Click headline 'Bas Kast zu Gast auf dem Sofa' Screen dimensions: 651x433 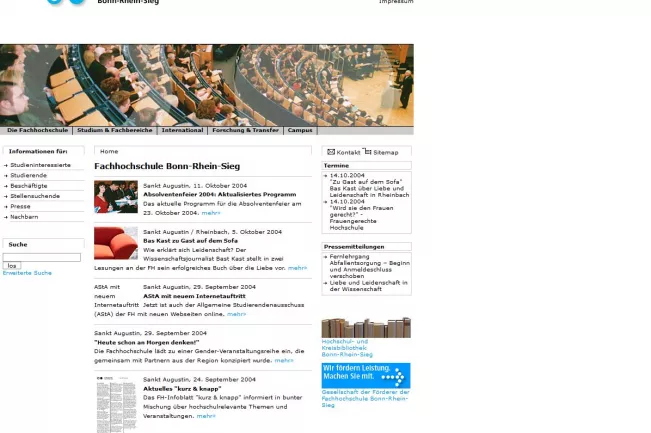[191, 241]
